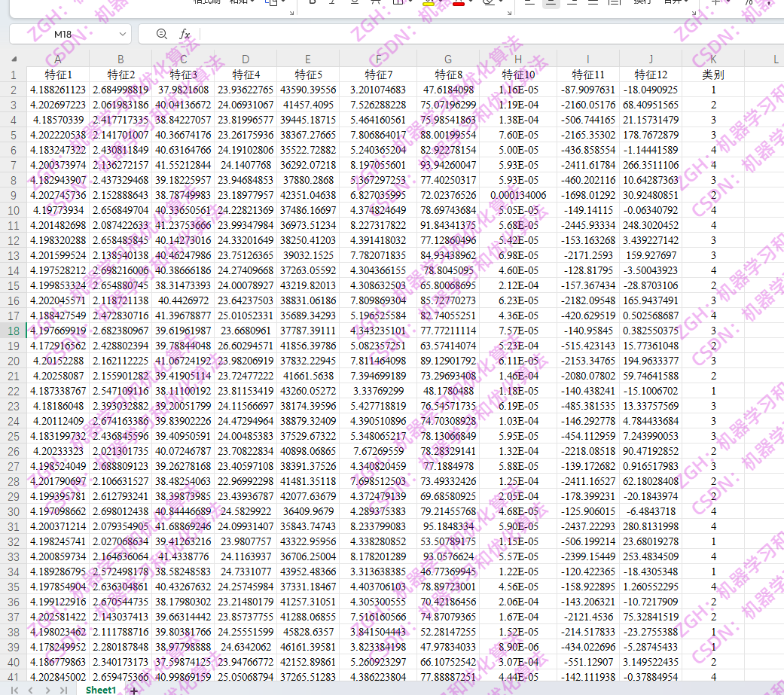Image resolution: width=784 pixels, height=695 pixels.
Task: Click cell with value 43590.39556
Action: (x=308, y=90)
